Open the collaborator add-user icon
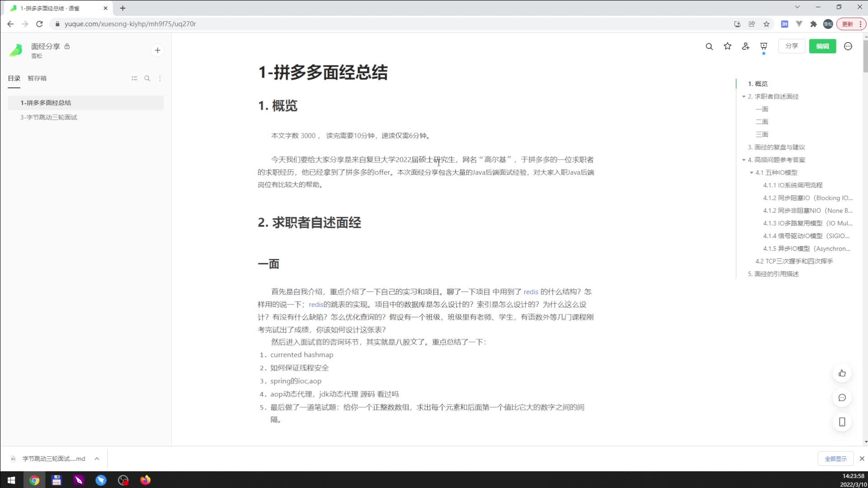868x488 pixels. coord(746,46)
